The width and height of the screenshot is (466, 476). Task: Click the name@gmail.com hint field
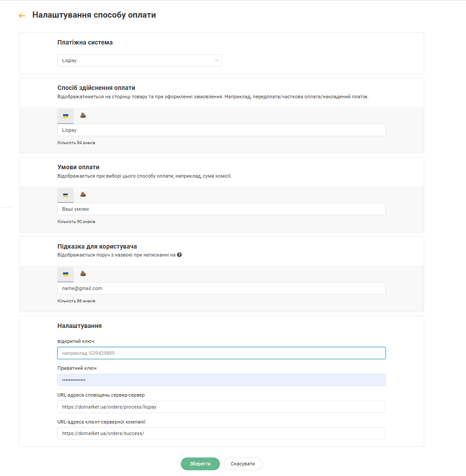coord(221,288)
